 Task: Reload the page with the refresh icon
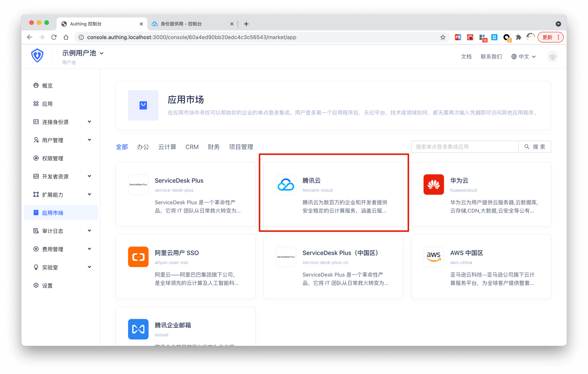click(x=54, y=37)
